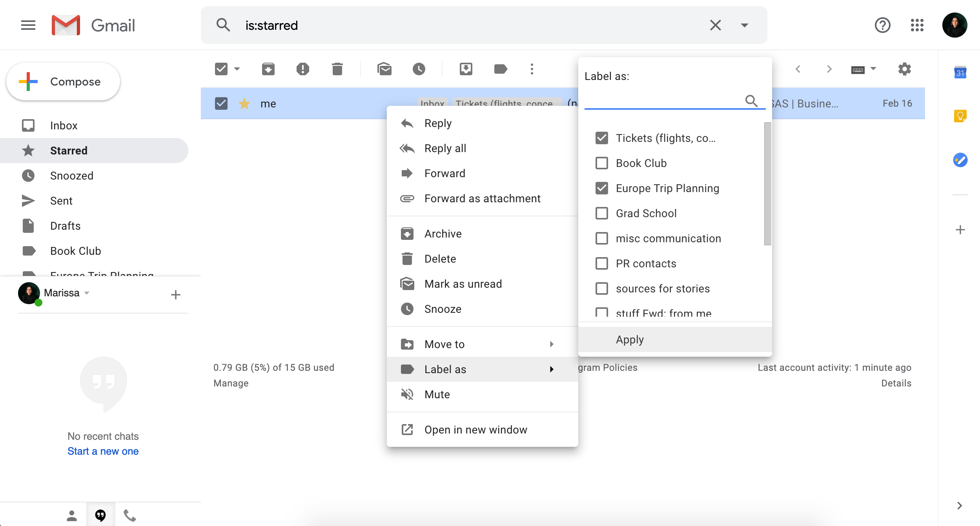Image resolution: width=980 pixels, height=526 pixels.
Task: Choose Forward as attachment from menu
Action: coord(482,198)
